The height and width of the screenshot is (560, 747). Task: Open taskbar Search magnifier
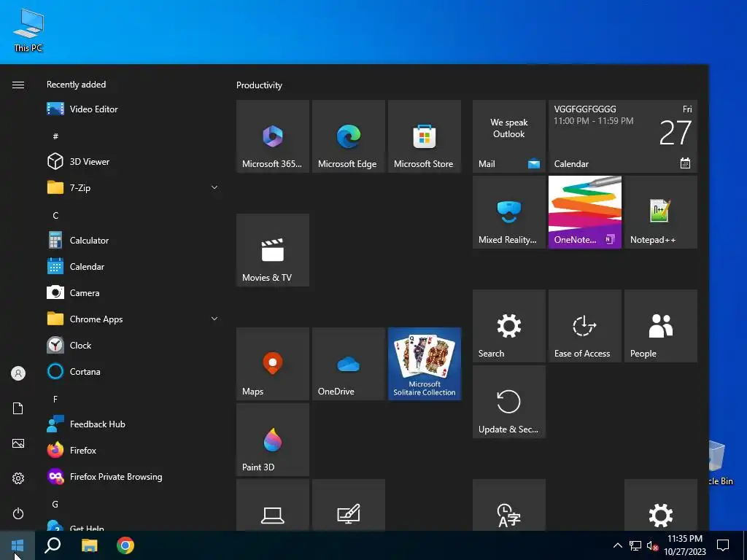[53, 545]
